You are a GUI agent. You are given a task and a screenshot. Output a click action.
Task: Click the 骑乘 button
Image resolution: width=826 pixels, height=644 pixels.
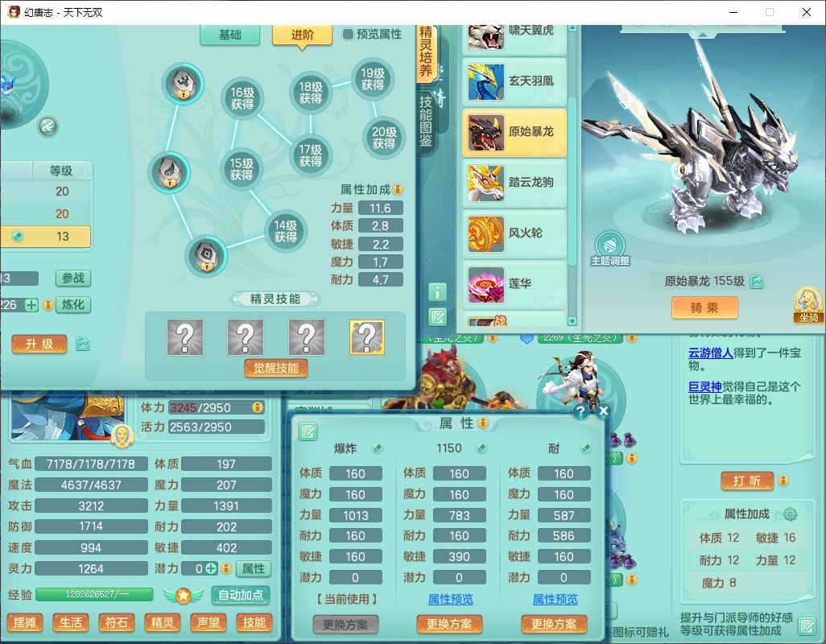pyautogui.click(x=704, y=308)
